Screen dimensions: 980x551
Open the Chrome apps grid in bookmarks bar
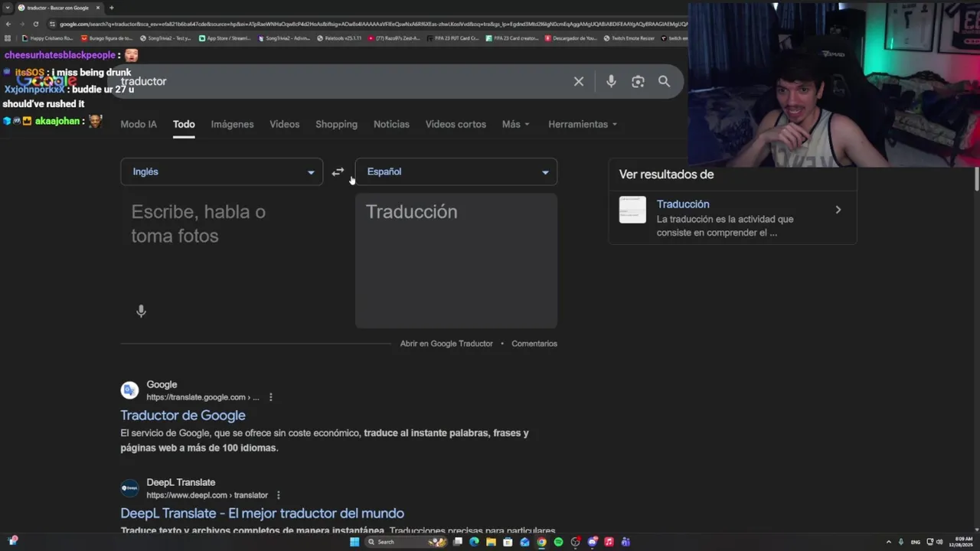(8, 37)
